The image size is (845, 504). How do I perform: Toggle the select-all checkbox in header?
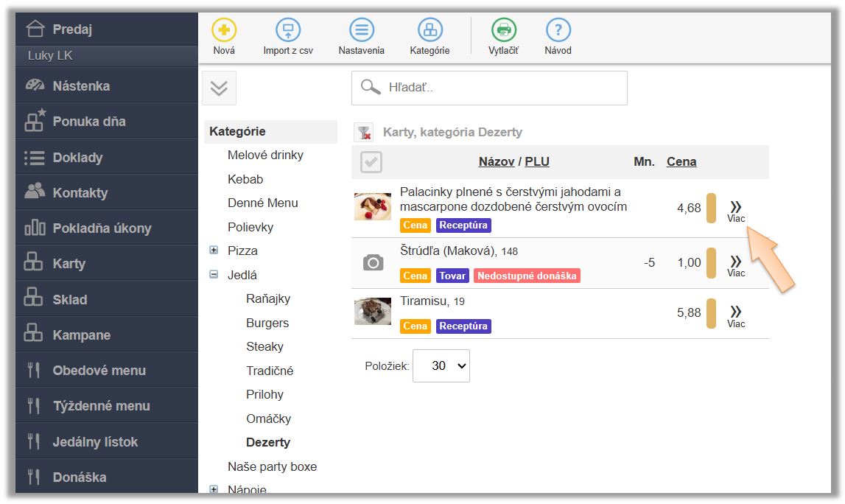tap(371, 162)
